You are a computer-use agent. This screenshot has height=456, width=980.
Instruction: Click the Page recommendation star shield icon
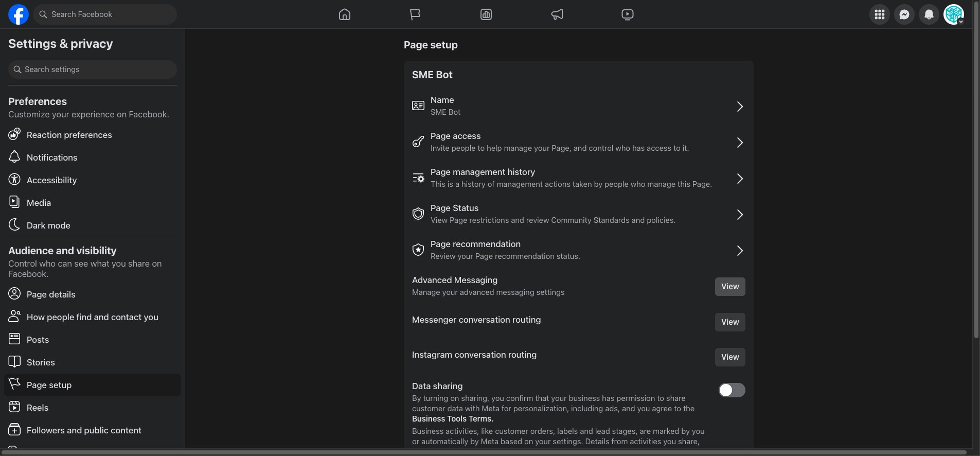pos(418,250)
